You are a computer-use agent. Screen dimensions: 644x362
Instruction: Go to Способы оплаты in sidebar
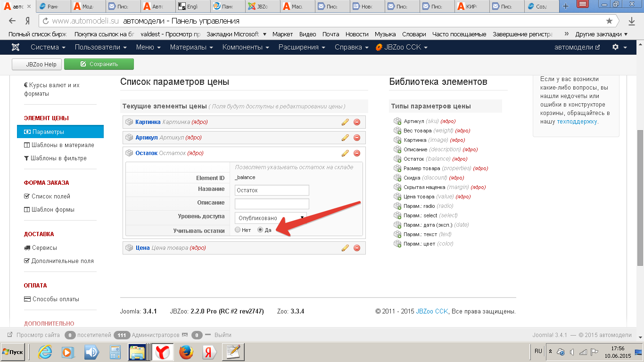tap(56, 299)
